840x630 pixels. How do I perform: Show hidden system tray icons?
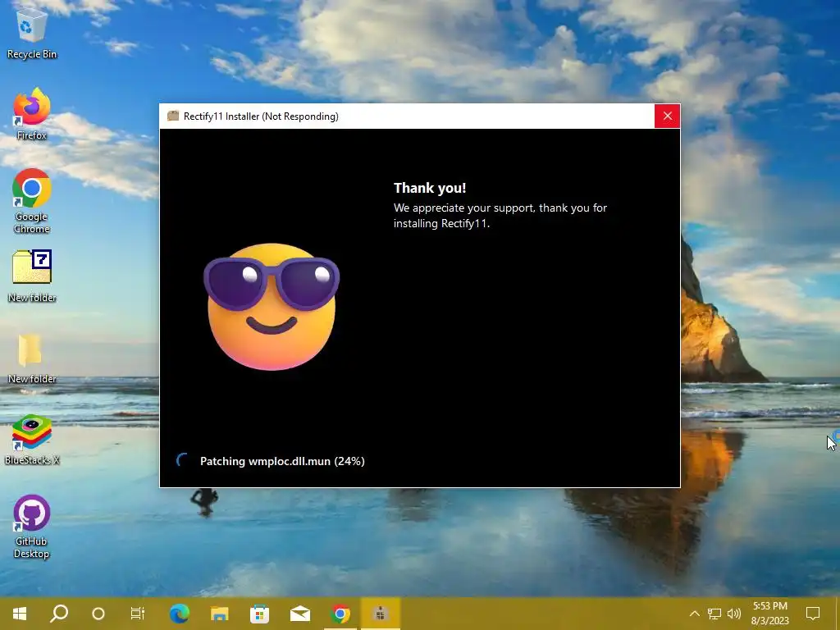(x=694, y=614)
